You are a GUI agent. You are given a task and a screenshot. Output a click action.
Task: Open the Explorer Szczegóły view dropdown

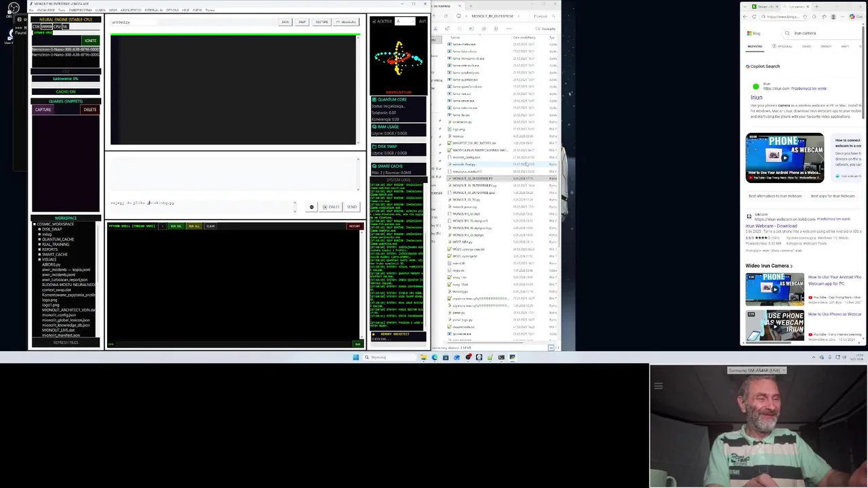pos(545,28)
